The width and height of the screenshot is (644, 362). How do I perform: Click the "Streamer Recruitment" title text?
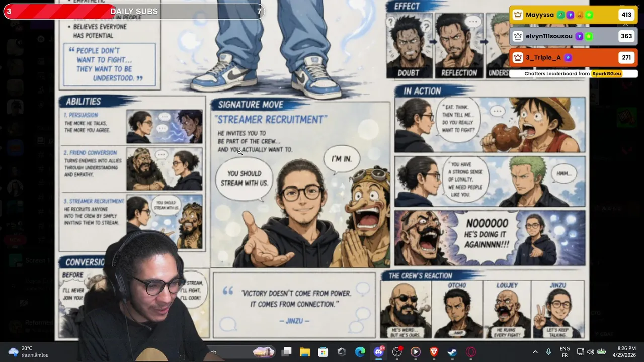tap(271, 120)
